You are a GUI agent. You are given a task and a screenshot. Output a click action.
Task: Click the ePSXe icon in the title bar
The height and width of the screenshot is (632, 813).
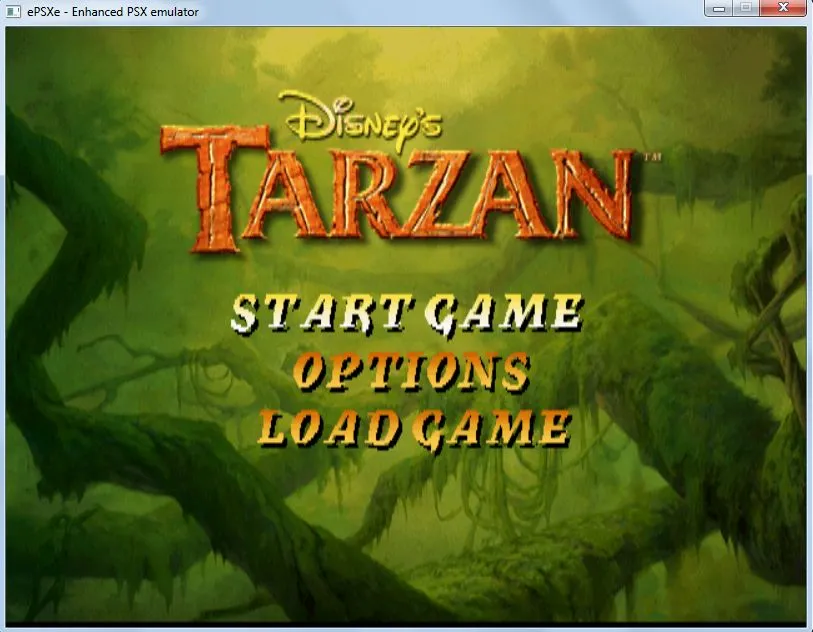(x=13, y=11)
